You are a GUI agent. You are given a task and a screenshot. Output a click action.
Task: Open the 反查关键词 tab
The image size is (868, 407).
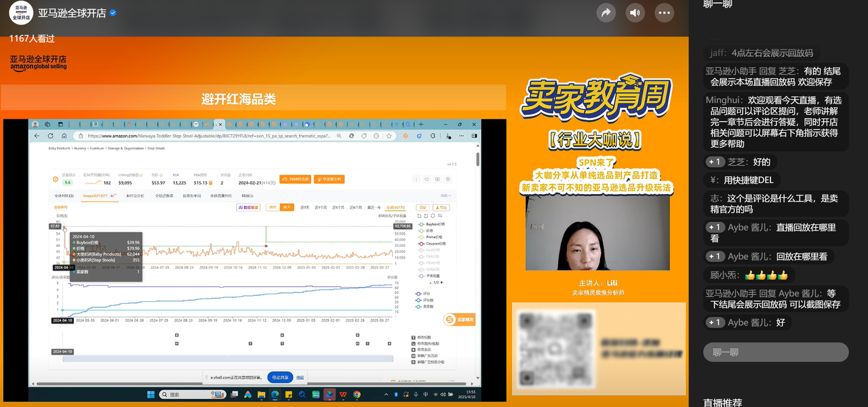[x=193, y=195]
